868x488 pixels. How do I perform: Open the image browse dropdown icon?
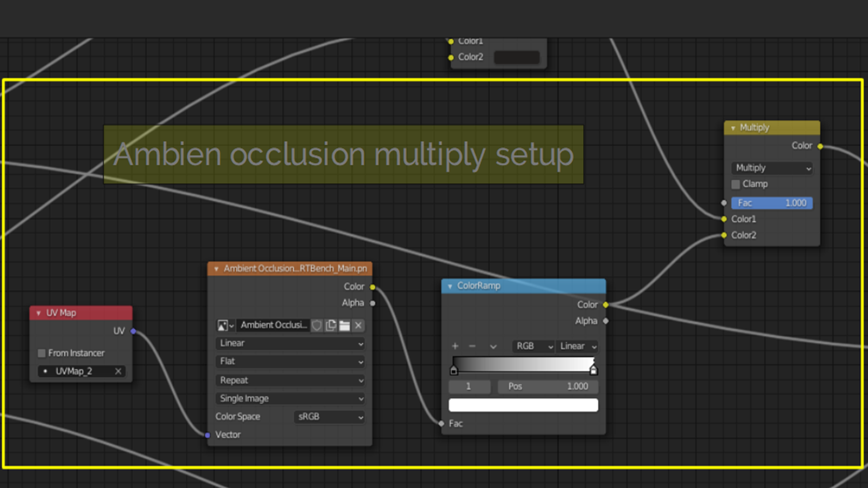pos(225,325)
